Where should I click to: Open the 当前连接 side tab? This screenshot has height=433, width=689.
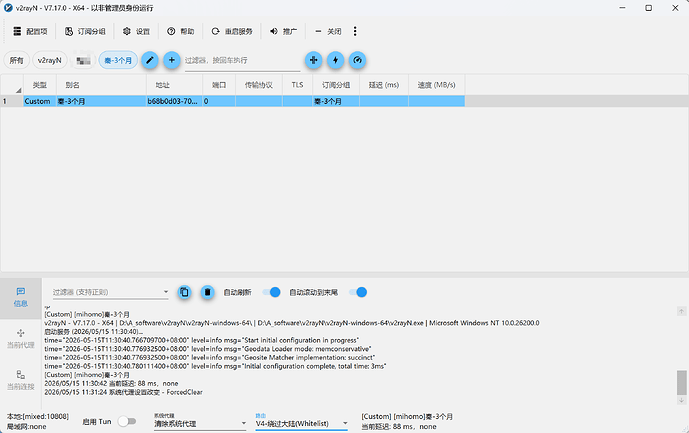click(x=21, y=380)
